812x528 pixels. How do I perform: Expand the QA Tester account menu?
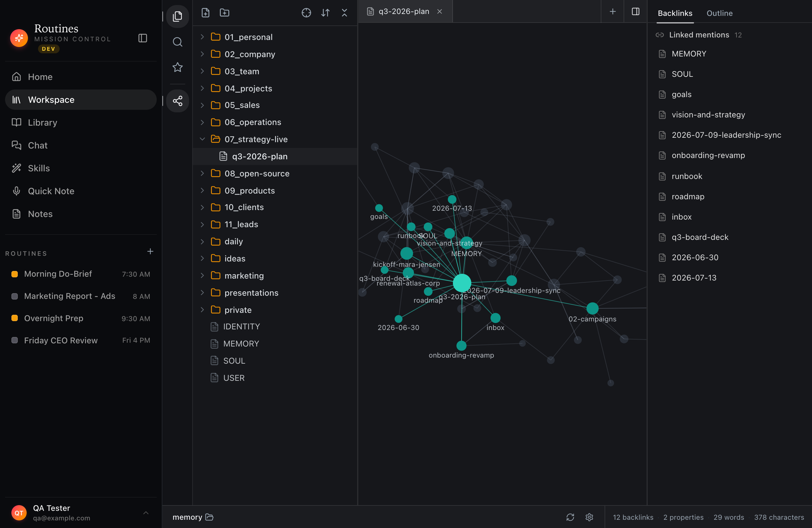coord(146,513)
